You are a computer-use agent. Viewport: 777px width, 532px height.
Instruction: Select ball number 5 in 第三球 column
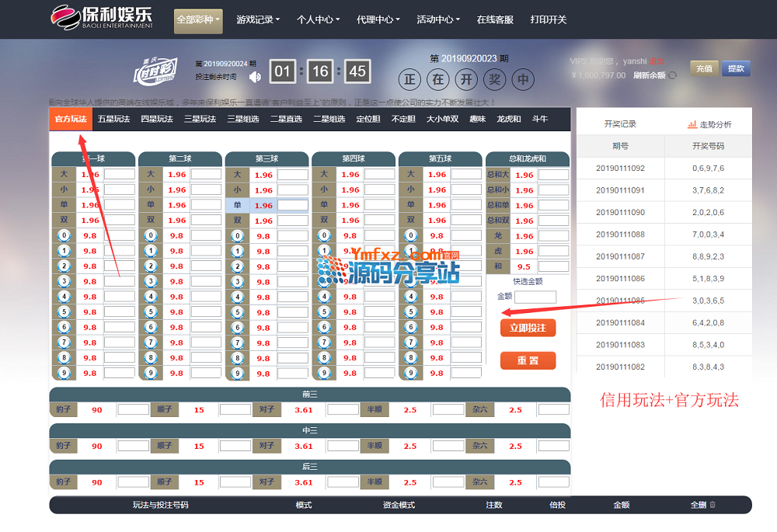(x=237, y=312)
